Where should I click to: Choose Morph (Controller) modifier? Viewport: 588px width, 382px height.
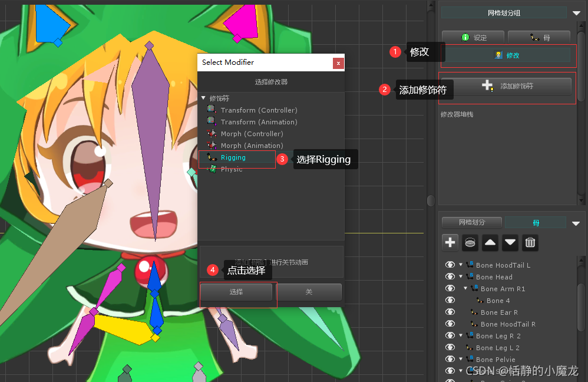pyautogui.click(x=252, y=134)
